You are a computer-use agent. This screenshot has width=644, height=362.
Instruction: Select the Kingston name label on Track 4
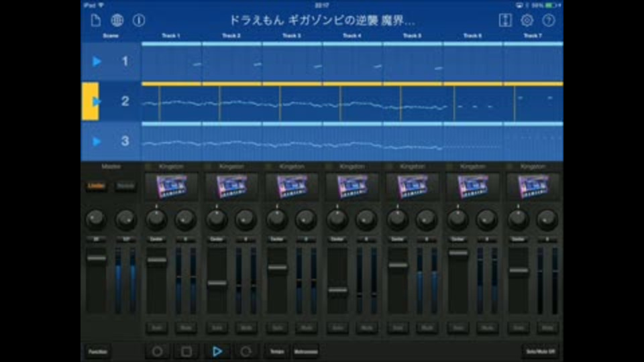352,166
